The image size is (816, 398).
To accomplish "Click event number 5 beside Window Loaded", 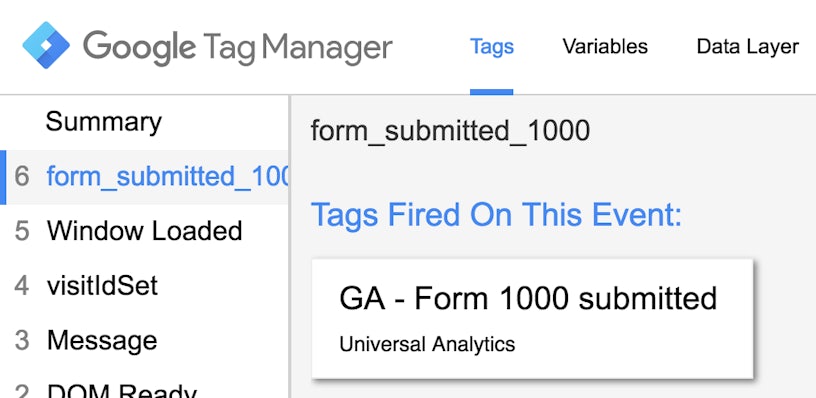I will click(22, 232).
